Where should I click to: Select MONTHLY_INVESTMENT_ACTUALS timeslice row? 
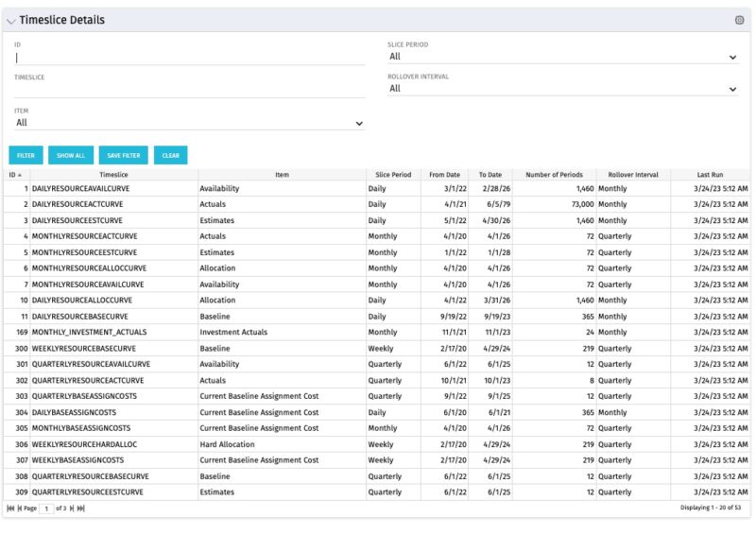click(x=376, y=332)
